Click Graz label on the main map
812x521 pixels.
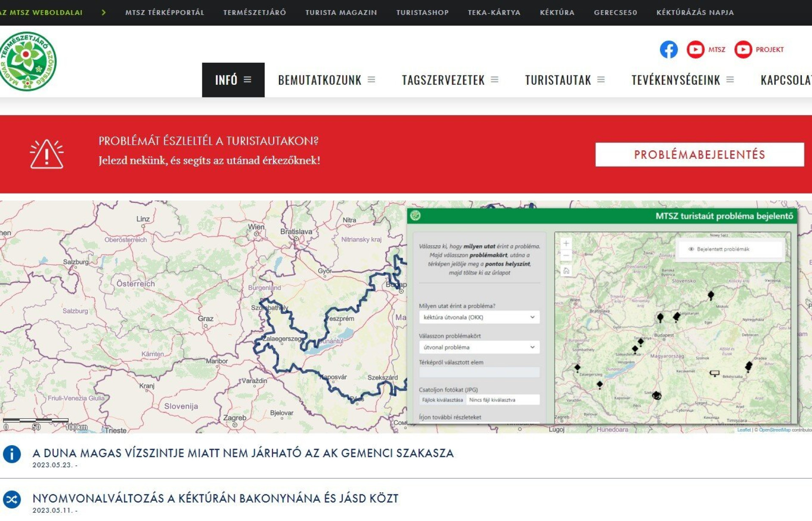[x=205, y=319]
